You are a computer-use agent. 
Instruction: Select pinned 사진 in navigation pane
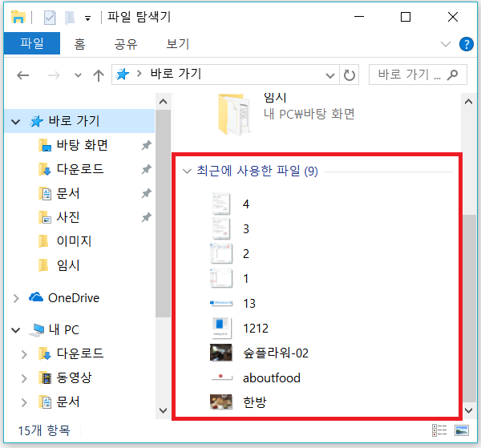pos(68,217)
